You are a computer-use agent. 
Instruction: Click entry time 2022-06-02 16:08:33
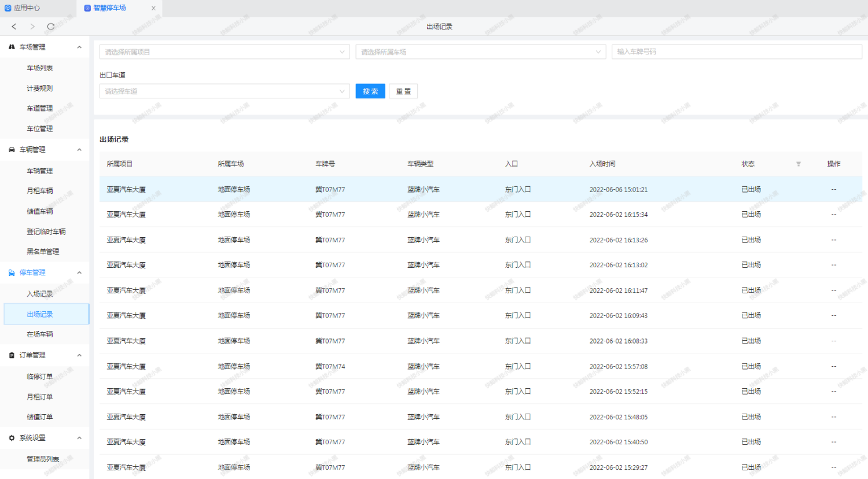click(619, 341)
